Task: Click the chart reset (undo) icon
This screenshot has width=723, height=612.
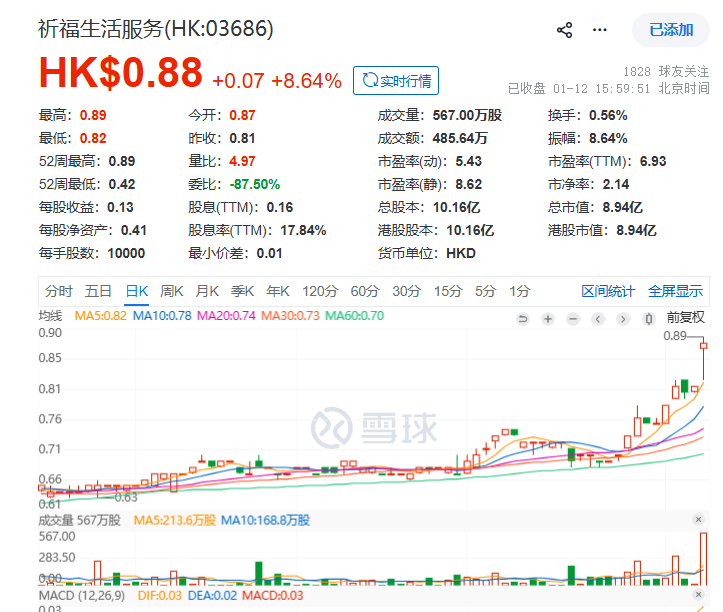Action: click(x=522, y=319)
